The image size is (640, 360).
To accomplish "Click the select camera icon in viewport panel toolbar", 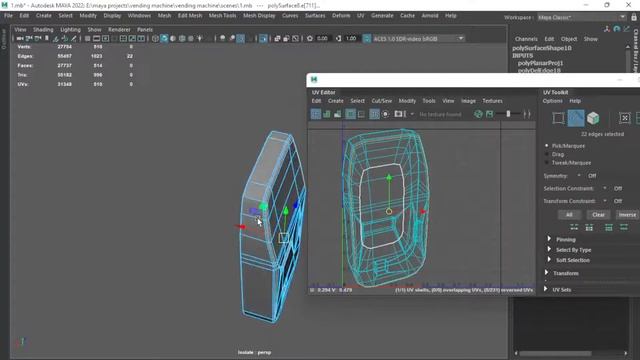I will 20,39.
